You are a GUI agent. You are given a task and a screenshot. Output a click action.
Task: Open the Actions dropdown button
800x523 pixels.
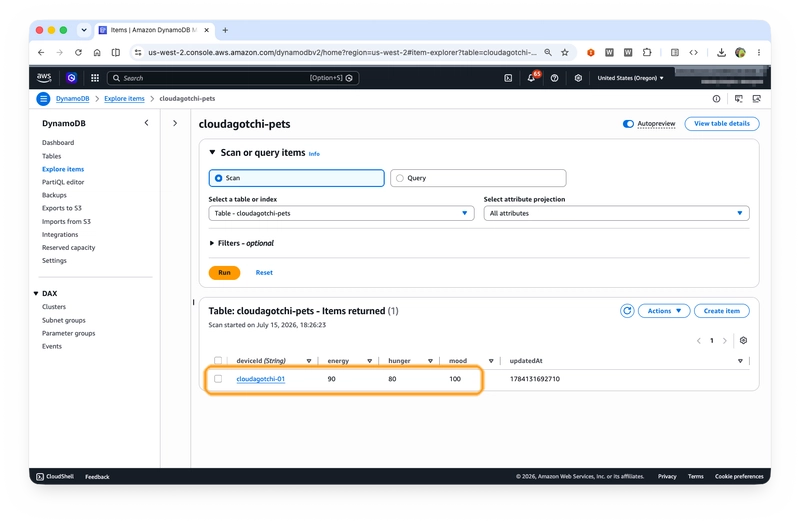pyautogui.click(x=664, y=311)
